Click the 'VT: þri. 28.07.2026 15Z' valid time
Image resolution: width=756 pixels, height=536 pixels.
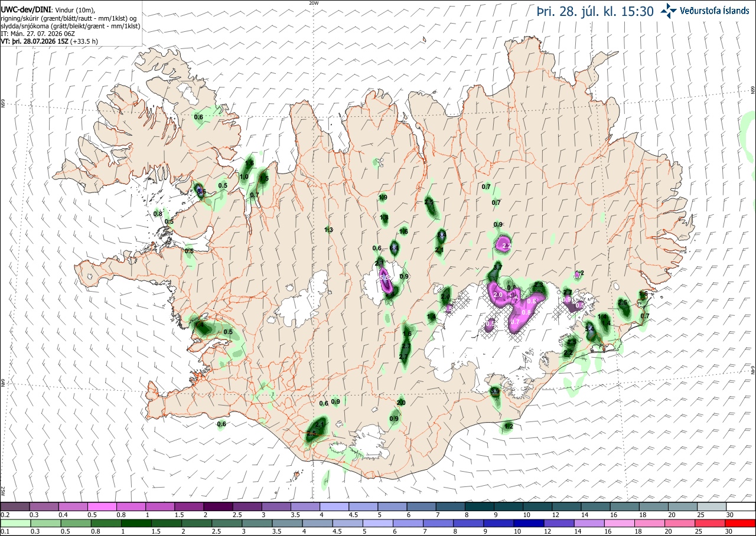[35, 41]
